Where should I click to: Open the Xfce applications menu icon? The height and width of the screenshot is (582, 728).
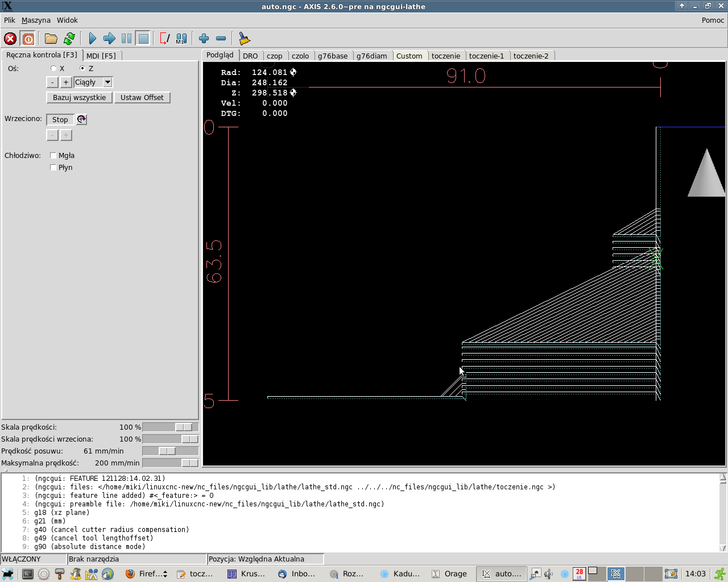click(x=8, y=574)
